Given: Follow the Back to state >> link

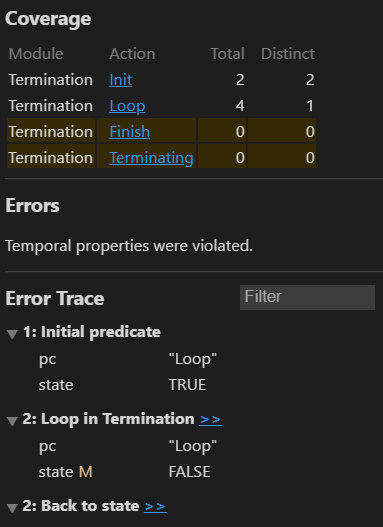Looking at the screenshot, I should (155, 506).
